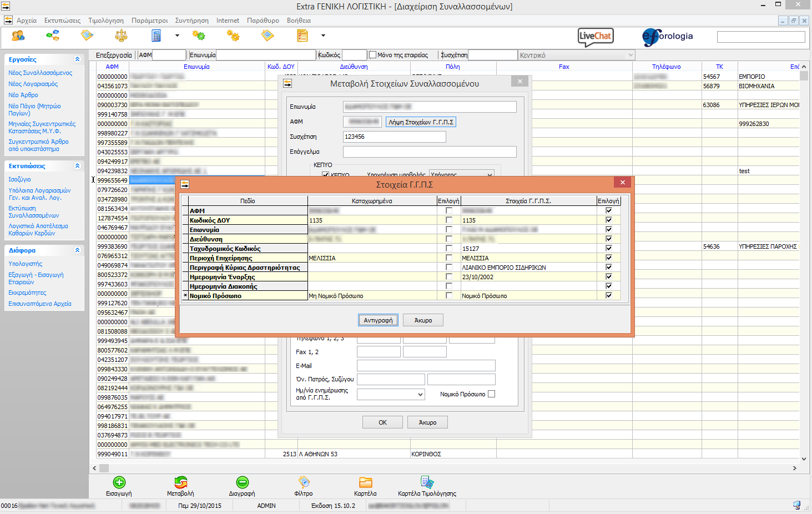Click the balance scales toolbar icon
Viewport: 812px width, 514px height.
[x=121, y=36]
